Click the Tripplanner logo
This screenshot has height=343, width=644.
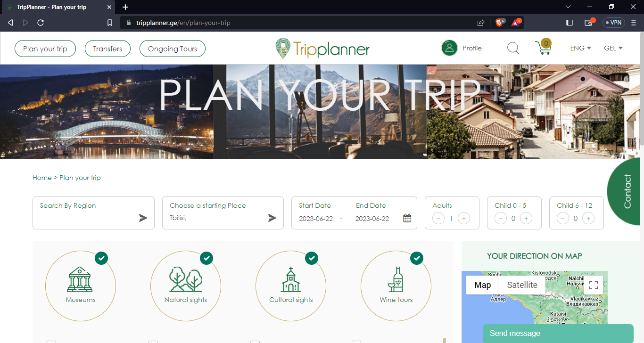coord(322,49)
